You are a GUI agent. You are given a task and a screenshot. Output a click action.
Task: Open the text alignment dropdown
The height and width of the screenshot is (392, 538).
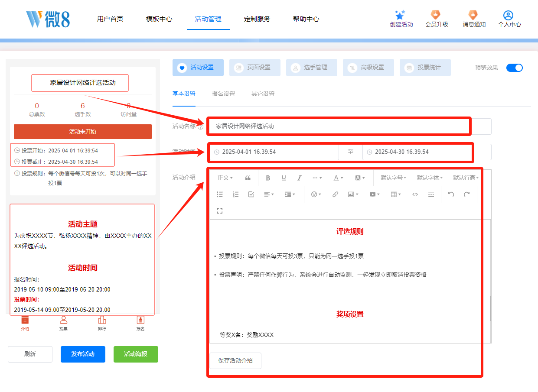tap(269, 194)
